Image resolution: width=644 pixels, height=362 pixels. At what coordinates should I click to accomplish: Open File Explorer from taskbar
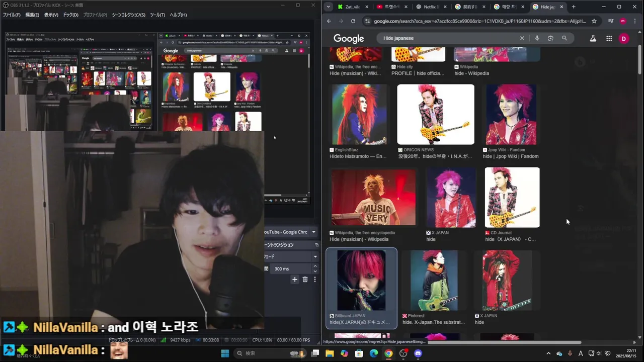(x=330, y=353)
